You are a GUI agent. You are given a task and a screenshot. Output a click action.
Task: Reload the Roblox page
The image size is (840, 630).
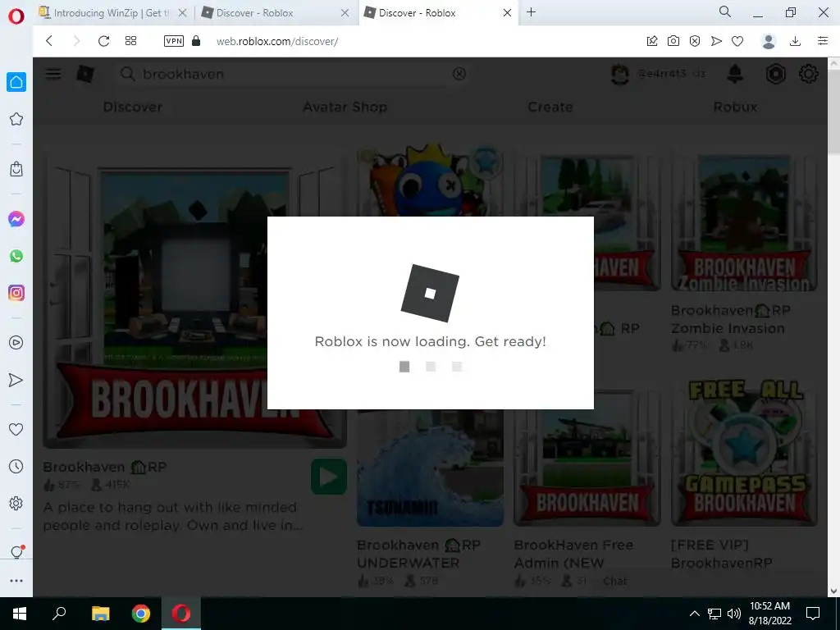[x=103, y=41]
